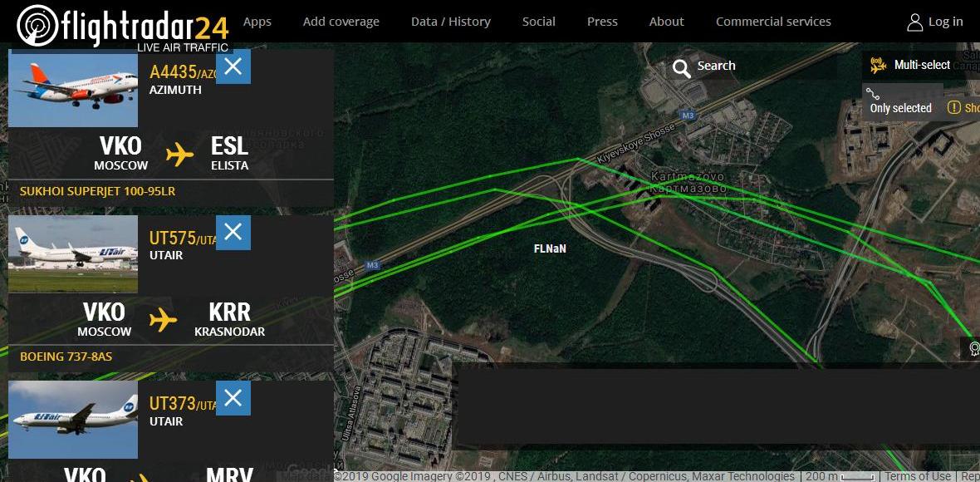The image size is (980, 482).
Task: Click the yellow plane icon between VKO and ESL
Action: [180, 154]
